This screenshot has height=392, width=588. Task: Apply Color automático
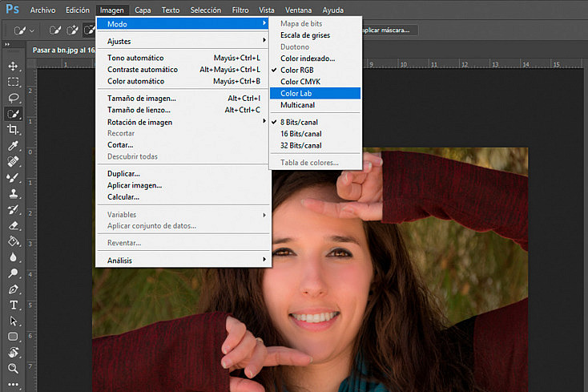tap(183, 81)
